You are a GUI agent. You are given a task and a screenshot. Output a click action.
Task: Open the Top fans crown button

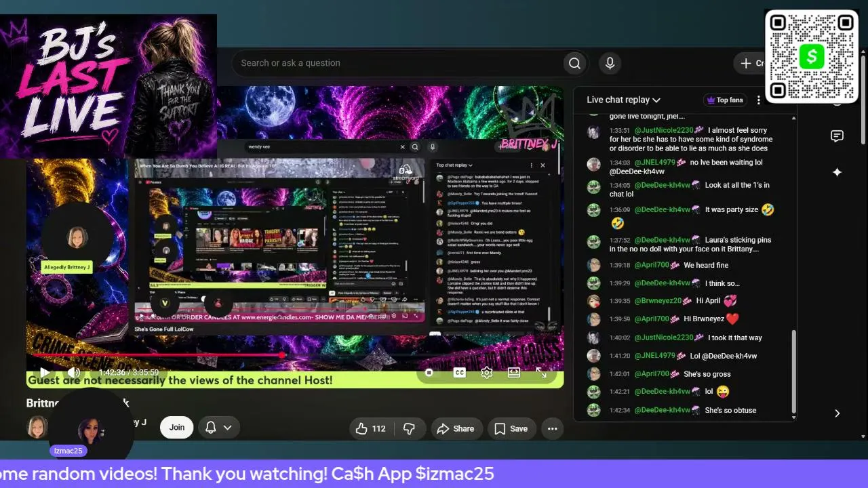[x=725, y=100]
